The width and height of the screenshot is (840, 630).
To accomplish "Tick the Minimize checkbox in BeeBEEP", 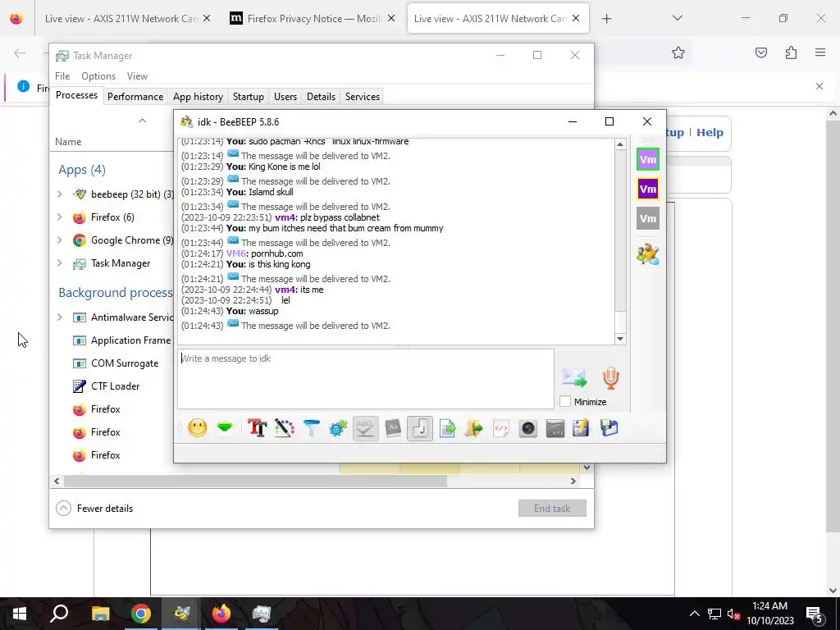I will pyautogui.click(x=565, y=401).
